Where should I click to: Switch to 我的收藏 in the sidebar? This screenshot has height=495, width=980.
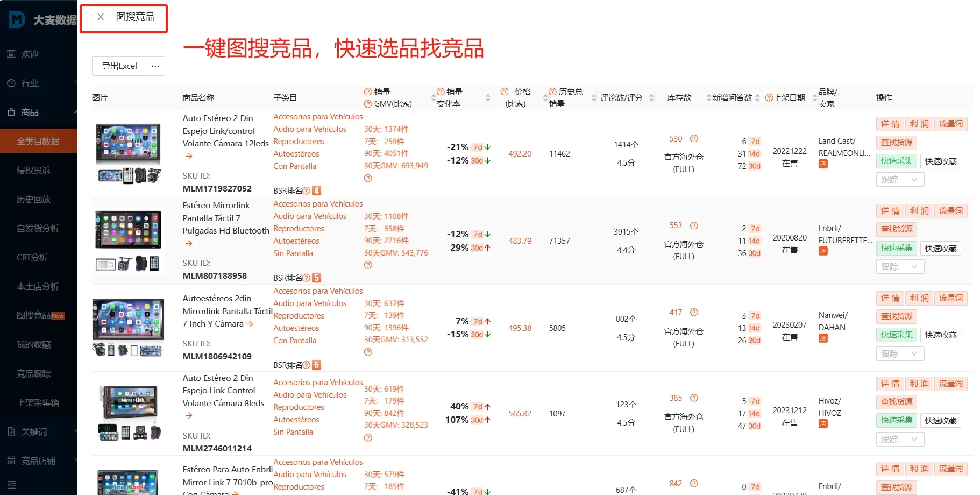[x=34, y=344]
